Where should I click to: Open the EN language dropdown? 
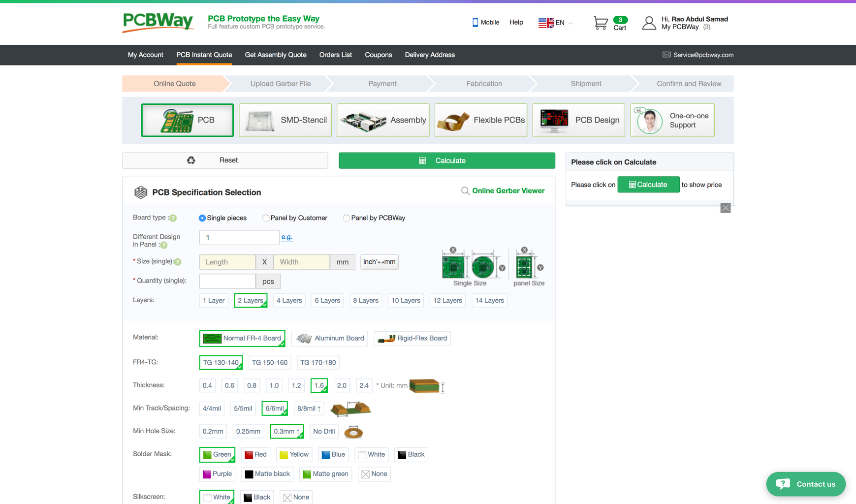[564, 23]
